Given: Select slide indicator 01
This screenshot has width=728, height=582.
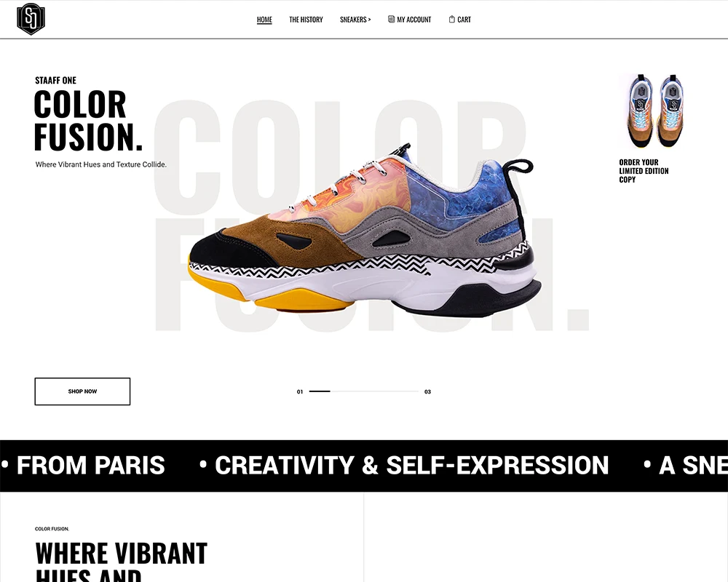Looking at the screenshot, I should tap(300, 391).
